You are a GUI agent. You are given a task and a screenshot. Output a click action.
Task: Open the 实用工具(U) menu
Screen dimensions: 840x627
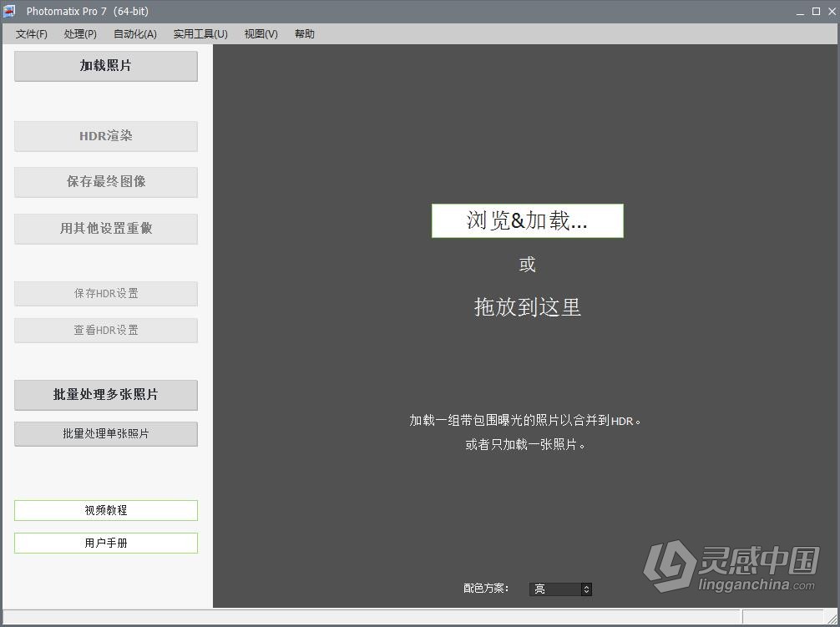200,33
